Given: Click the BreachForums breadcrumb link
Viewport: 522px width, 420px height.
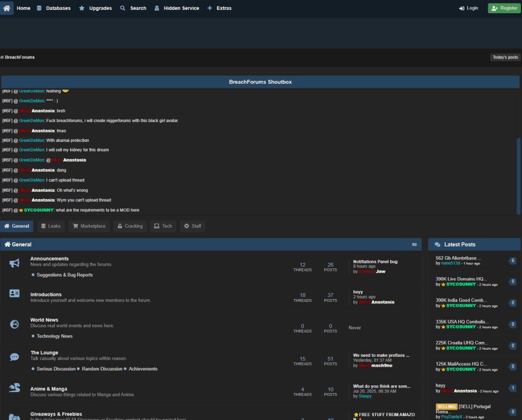Looking at the screenshot, I should point(20,57).
